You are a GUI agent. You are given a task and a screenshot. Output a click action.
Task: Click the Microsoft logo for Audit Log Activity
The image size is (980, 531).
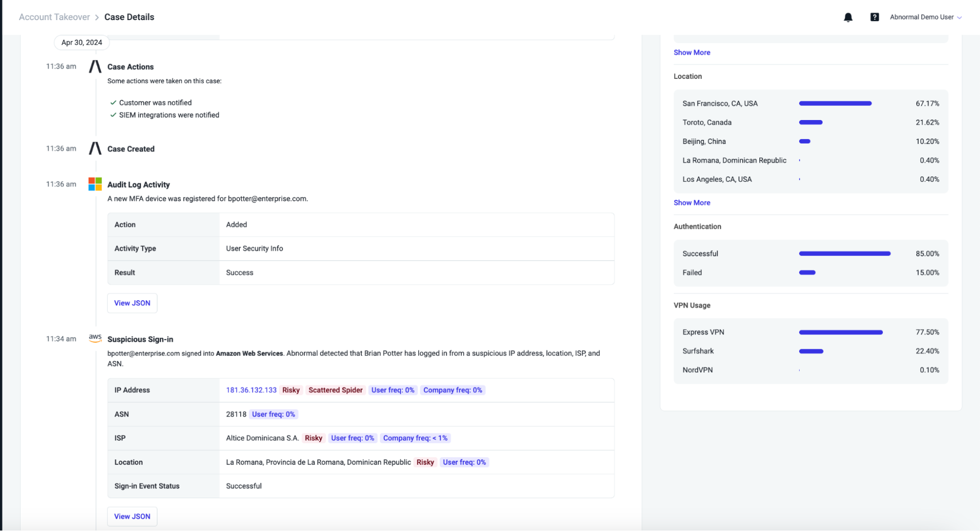(95, 184)
